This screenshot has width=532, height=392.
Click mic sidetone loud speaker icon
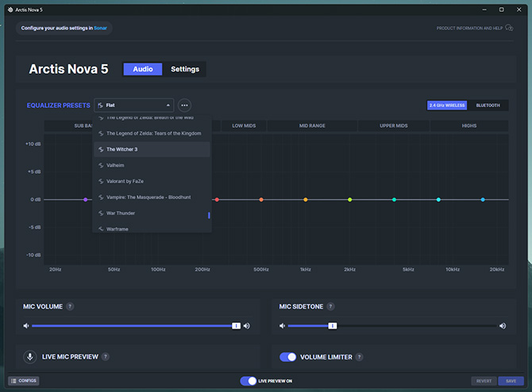[x=503, y=326]
